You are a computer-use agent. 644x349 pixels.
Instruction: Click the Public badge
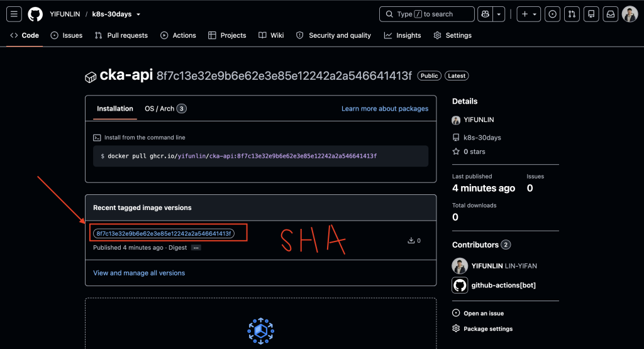click(429, 75)
